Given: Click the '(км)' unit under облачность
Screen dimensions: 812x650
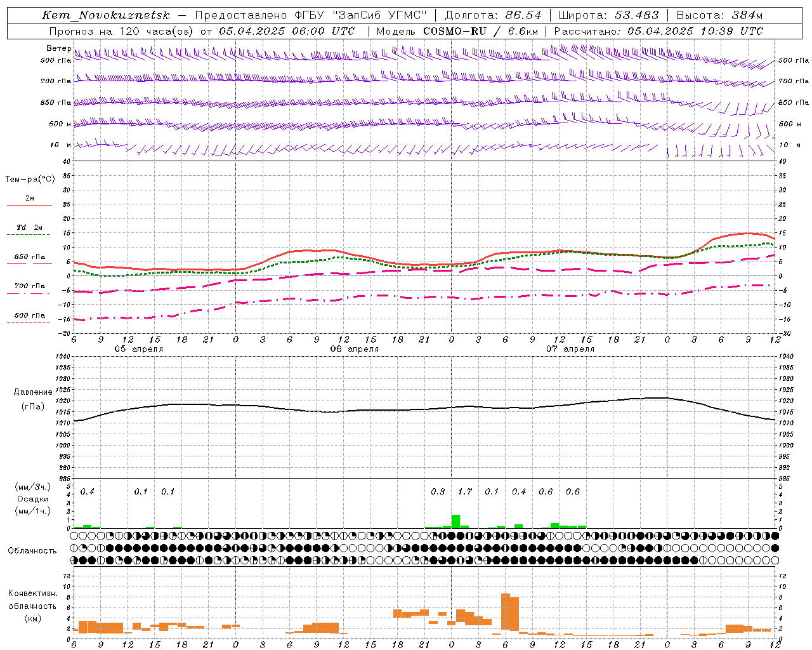Looking at the screenshot, I should point(32,618).
